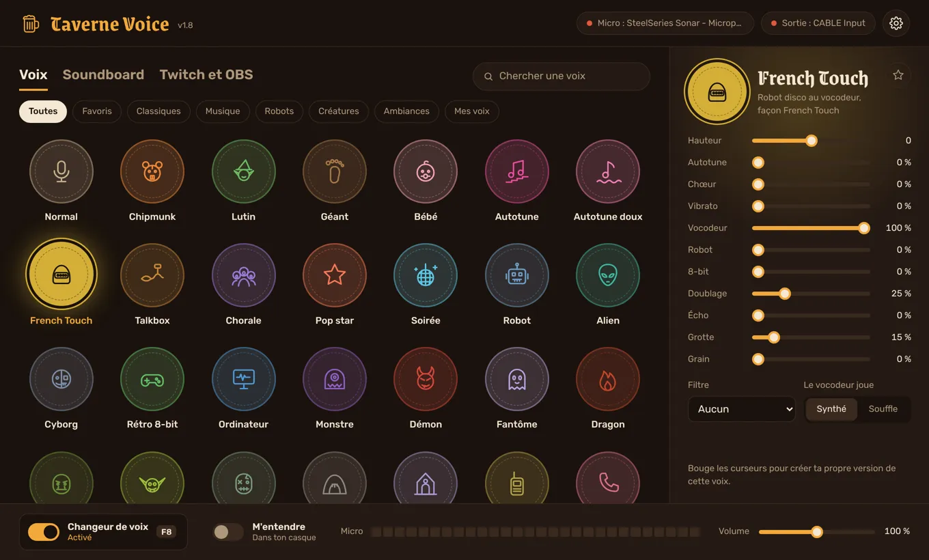
Task: Open the Filtre dropdown set to Aucun
Action: coord(742,409)
